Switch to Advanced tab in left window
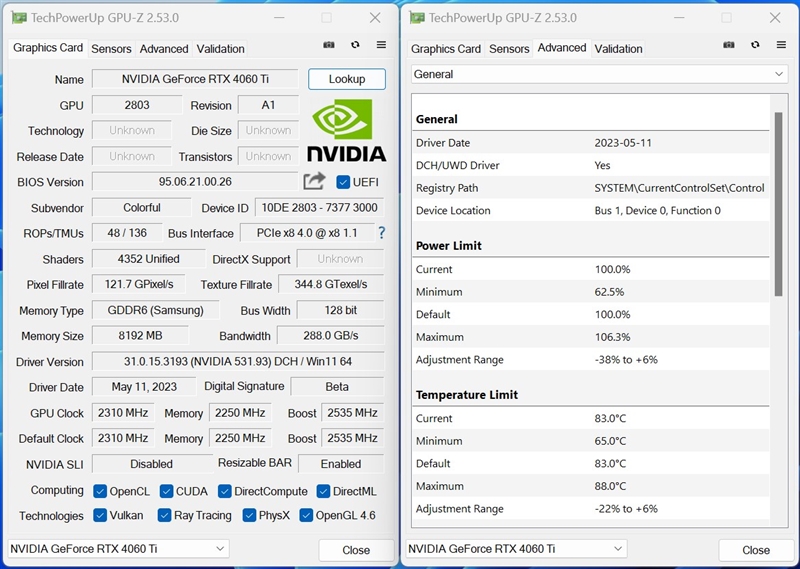Screen dimensions: 800x569 point(164,49)
